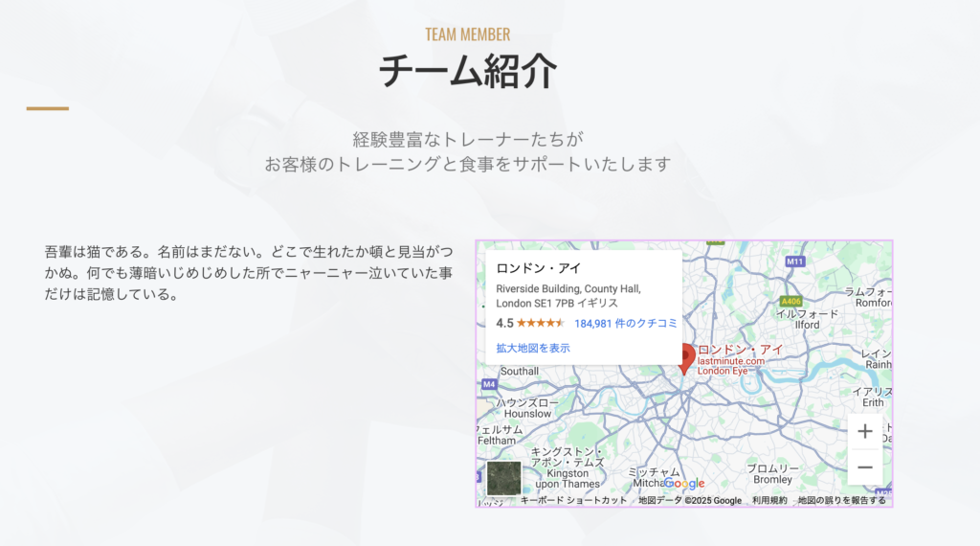Click the チーム紹介 heading
Viewport: 980px width, 546px height.
467,71
